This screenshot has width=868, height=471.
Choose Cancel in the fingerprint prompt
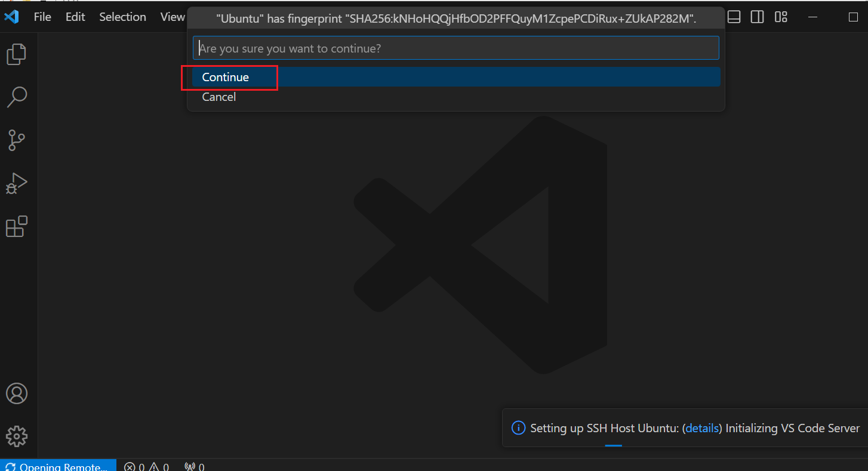[456, 97]
